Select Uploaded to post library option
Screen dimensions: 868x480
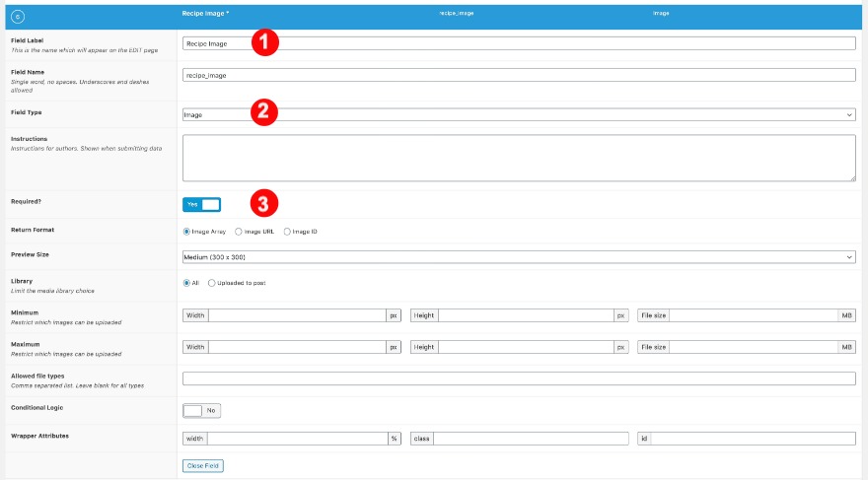click(x=211, y=283)
